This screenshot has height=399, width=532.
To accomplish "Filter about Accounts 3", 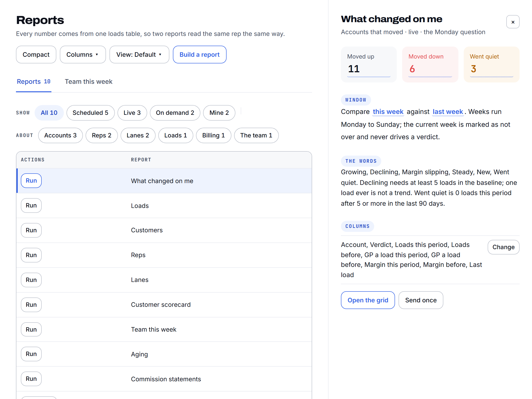I will 60,135.
